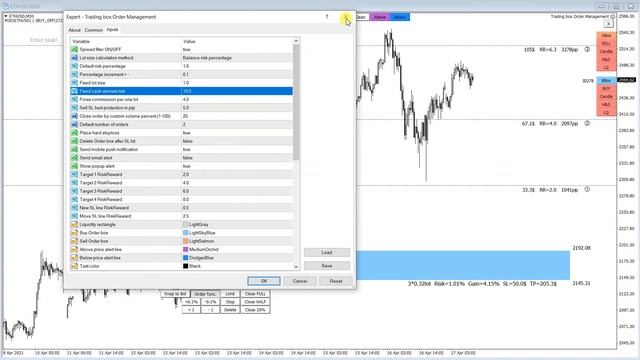
Task: Click the LightSkyBlue color swatch
Action: coord(186,233)
